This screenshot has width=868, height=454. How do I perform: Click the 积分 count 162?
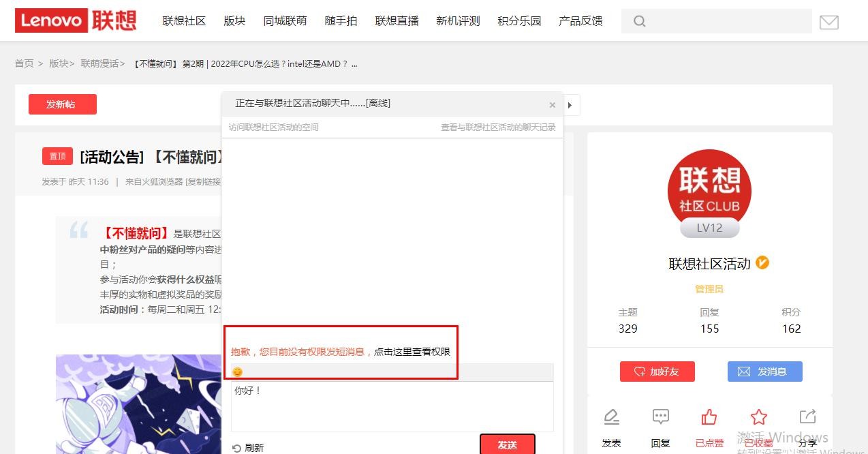791,329
